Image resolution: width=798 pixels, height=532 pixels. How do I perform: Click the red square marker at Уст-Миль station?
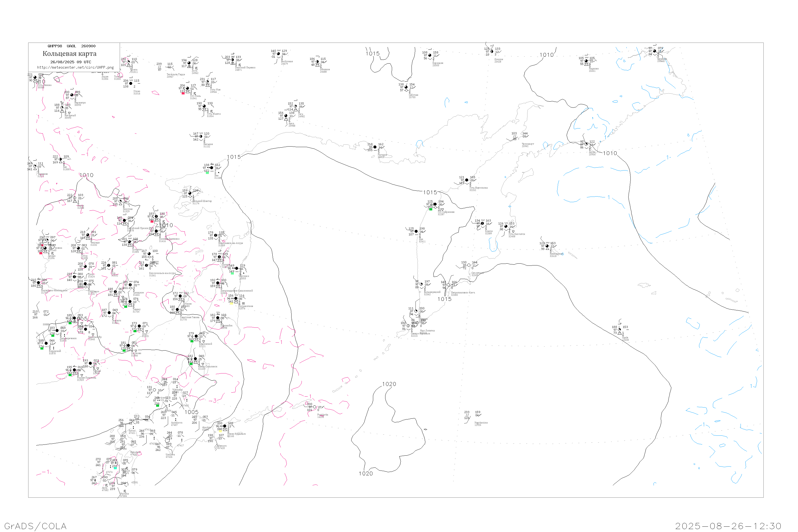pyautogui.click(x=183, y=93)
